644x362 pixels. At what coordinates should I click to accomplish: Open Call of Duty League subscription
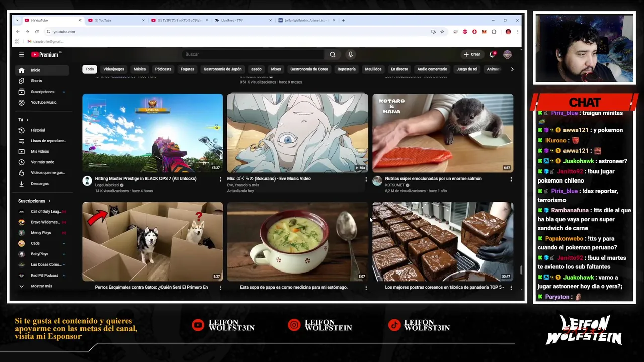42,212
